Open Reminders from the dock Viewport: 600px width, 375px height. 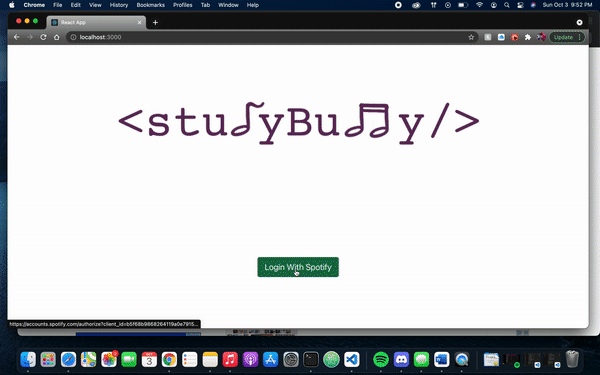pyautogui.click(x=189, y=359)
